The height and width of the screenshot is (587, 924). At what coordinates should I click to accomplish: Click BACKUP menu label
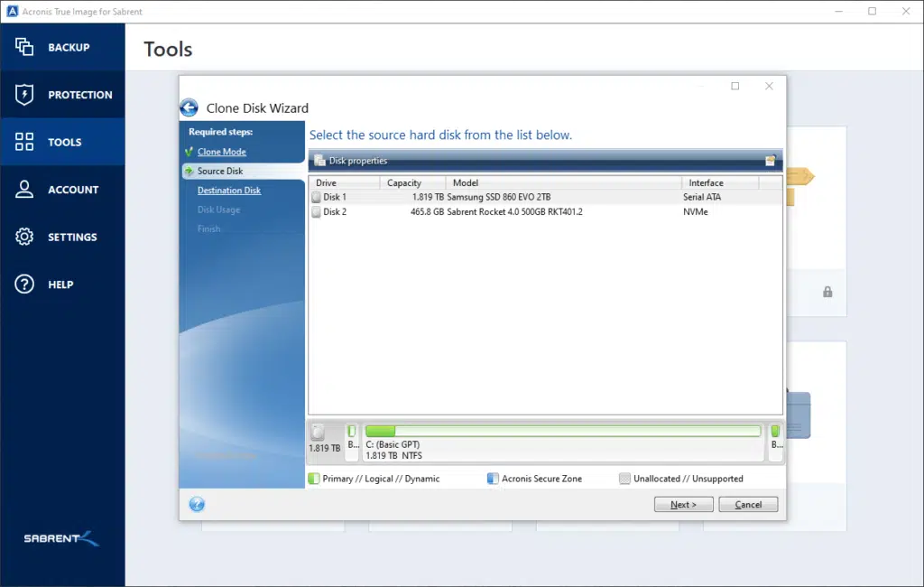(69, 47)
